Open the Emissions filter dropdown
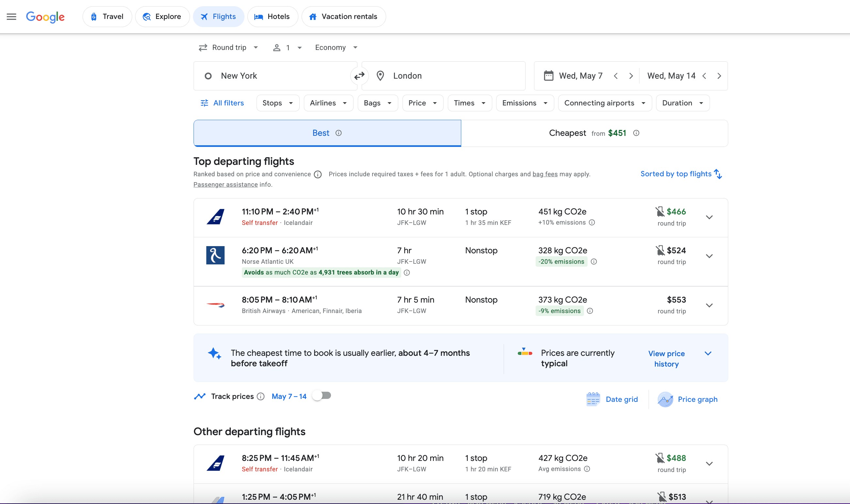 [x=525, y=103]
